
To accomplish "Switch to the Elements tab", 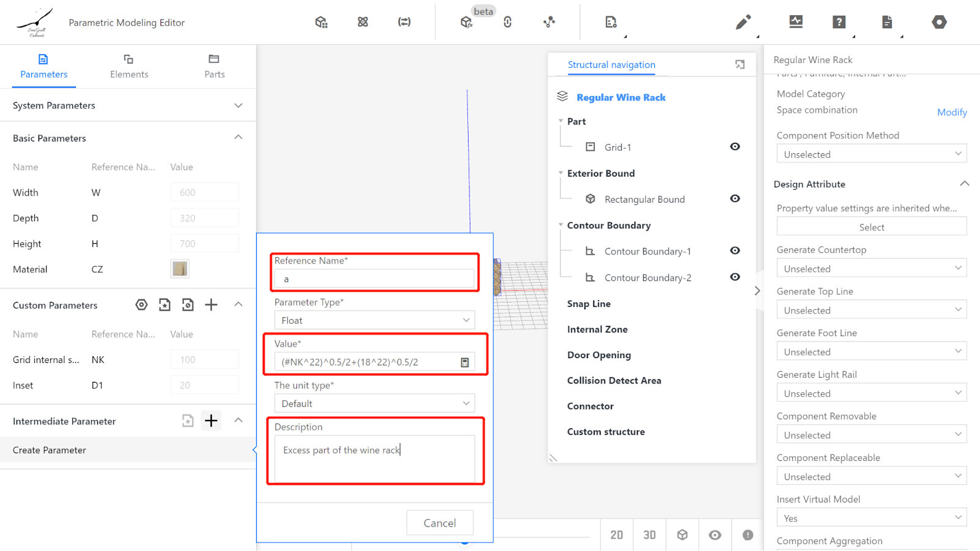I will click(129, 66).
